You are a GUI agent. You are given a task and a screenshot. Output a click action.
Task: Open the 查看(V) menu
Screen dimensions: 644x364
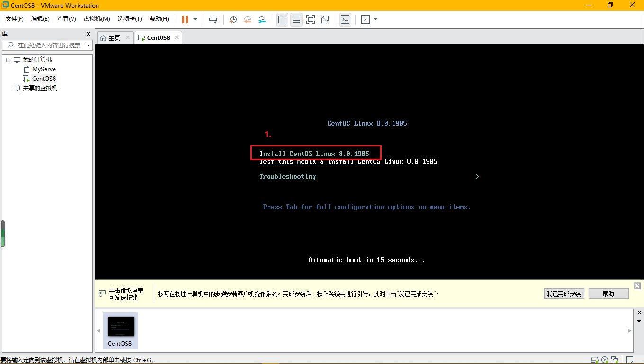(x=66, y=19)
